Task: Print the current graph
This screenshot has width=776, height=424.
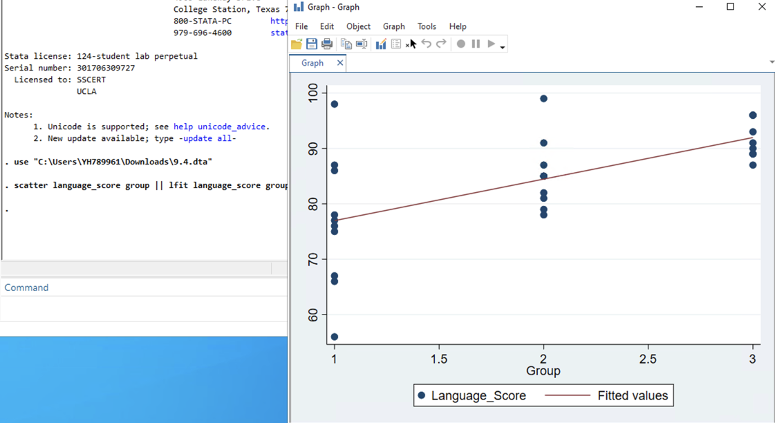Action: click(x=327, y=44)
